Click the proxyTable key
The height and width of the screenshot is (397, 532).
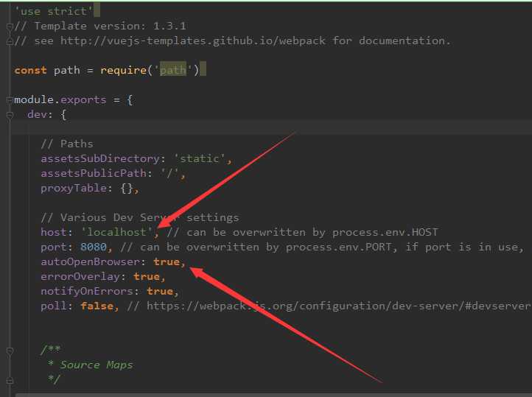tap(74, 188)
